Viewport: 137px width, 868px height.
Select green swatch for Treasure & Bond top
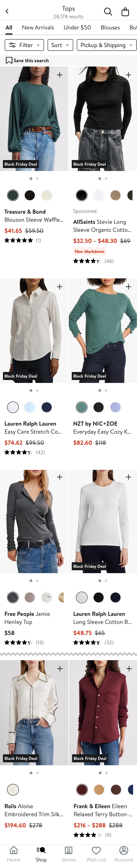click(x=13, y=195)
